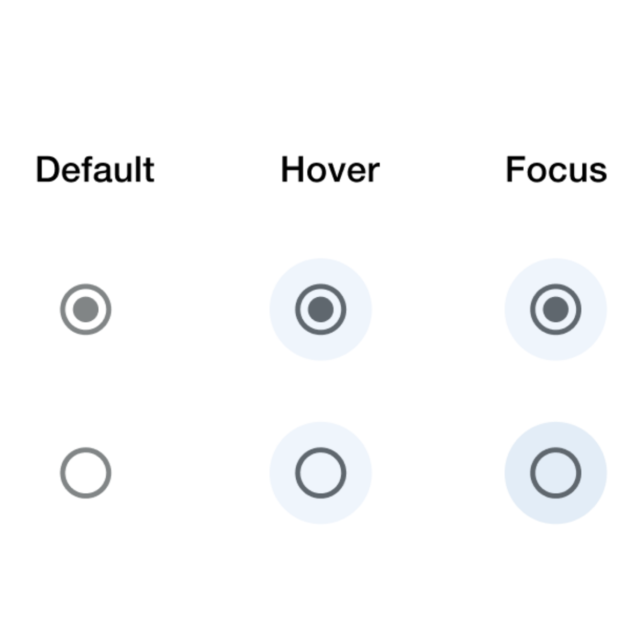Viewport: 644px width, 644px height.
Task: Enable the unchecked radio in Focus state
Action: pyautogui.click(x=556, y=473)
